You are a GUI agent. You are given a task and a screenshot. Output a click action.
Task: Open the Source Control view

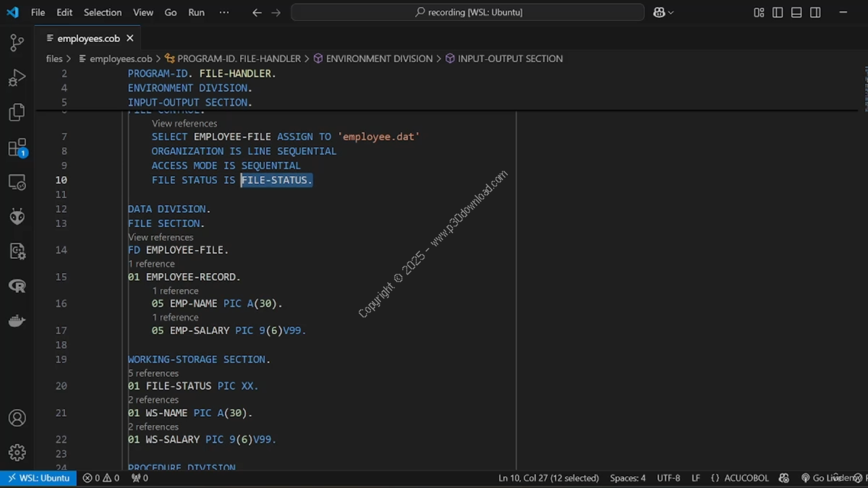pyautogui.click(x=17, y=43)
